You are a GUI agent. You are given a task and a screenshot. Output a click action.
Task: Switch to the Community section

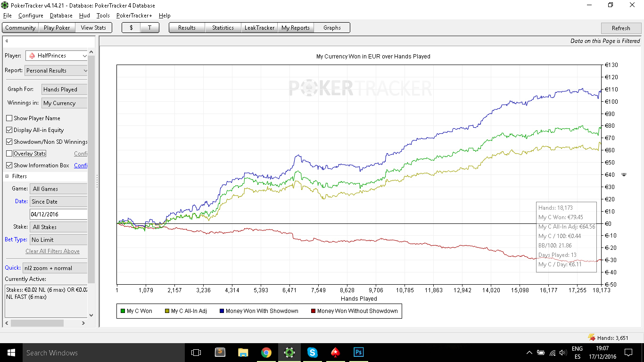click(x=20, y=28)
